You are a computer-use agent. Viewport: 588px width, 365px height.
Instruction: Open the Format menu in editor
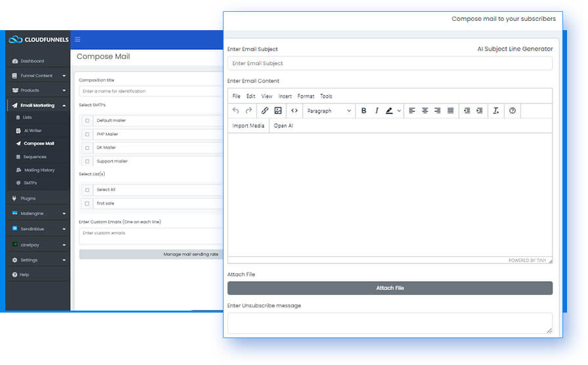[306, 96]
